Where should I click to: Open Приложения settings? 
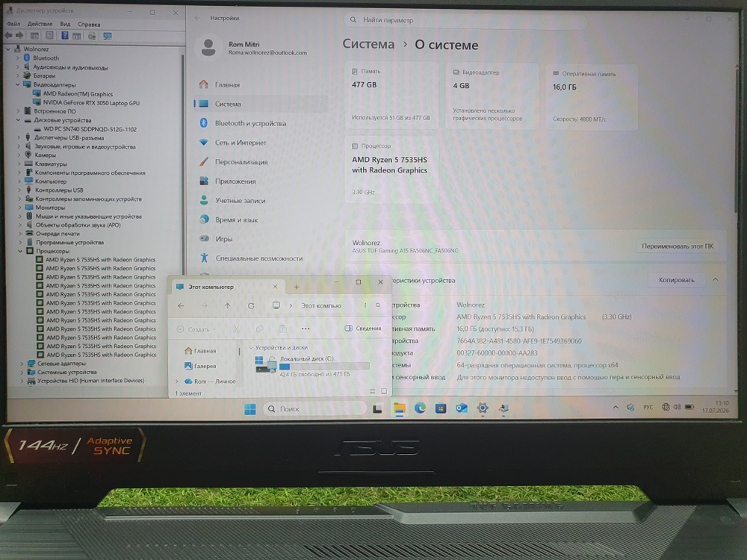(x=235, y=181)
